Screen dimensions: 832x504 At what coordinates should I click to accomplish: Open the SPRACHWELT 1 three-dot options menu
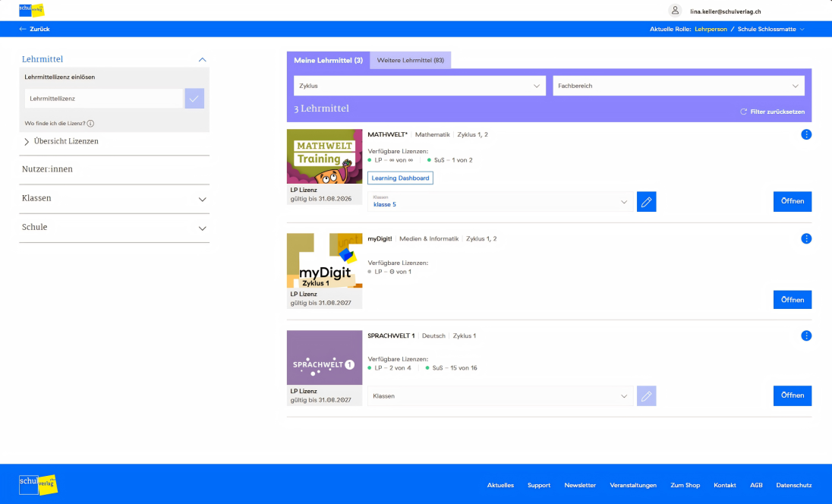806,335
